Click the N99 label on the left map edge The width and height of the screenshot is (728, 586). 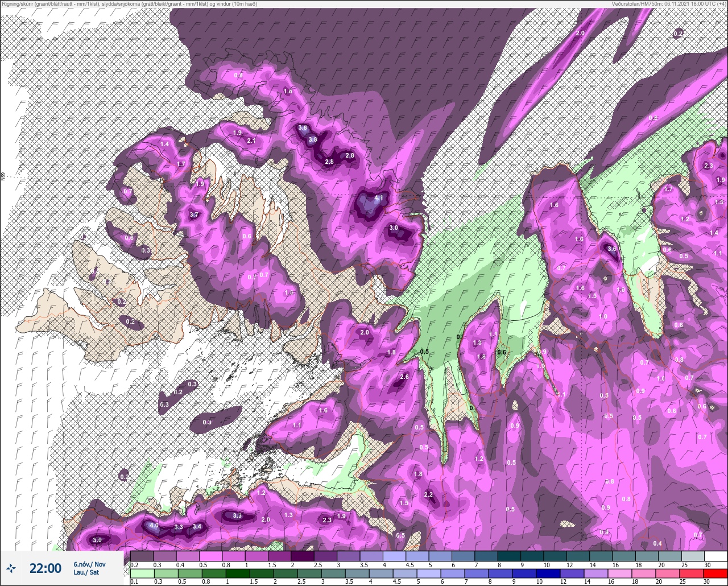click(3, 176)
